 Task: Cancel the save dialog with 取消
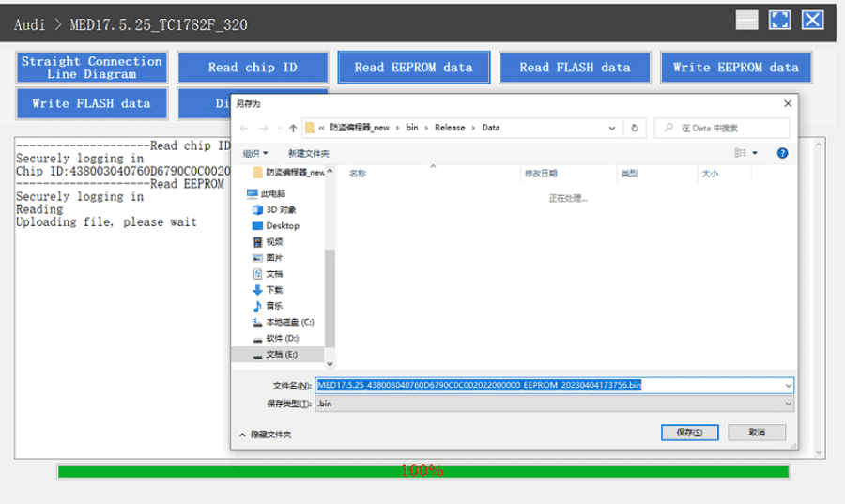point(757,433)
